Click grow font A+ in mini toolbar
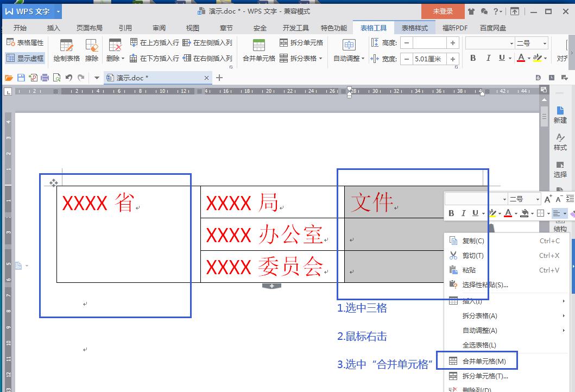575x392 pixels. (548, 199)
